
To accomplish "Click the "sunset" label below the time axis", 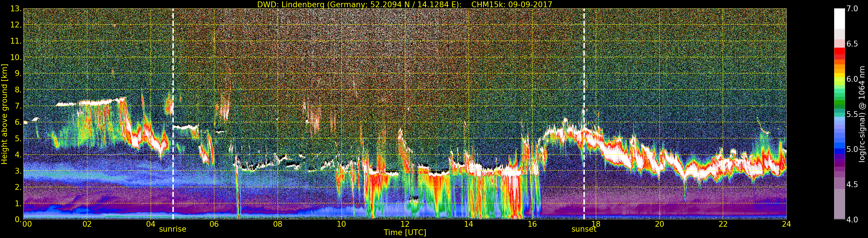I will [584, 229].
